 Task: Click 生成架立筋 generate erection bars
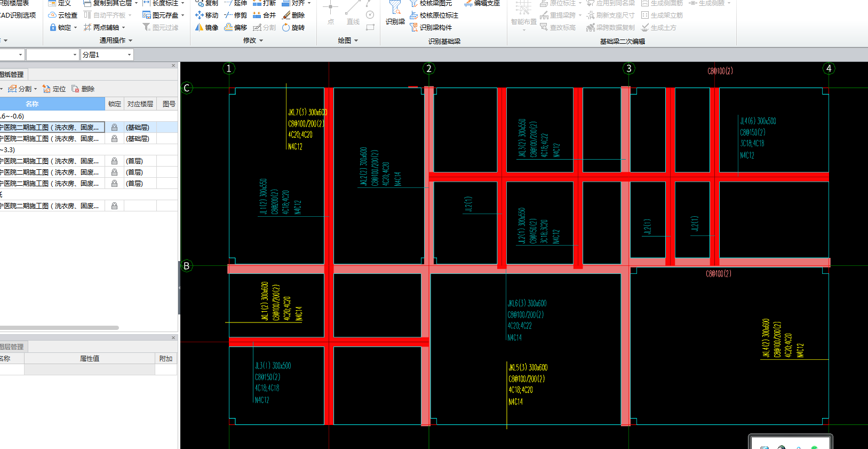tap(662, 15)
